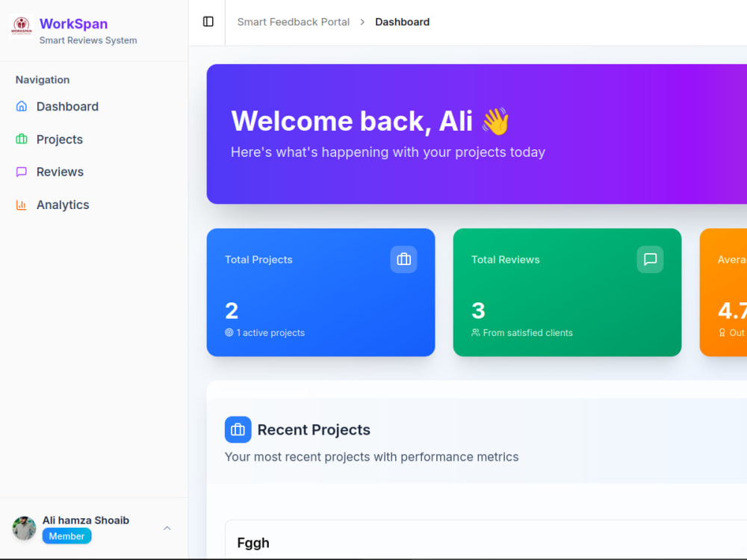Open the orange average rating card
This screenshot has width=747, height=560.
pos(723,293)
